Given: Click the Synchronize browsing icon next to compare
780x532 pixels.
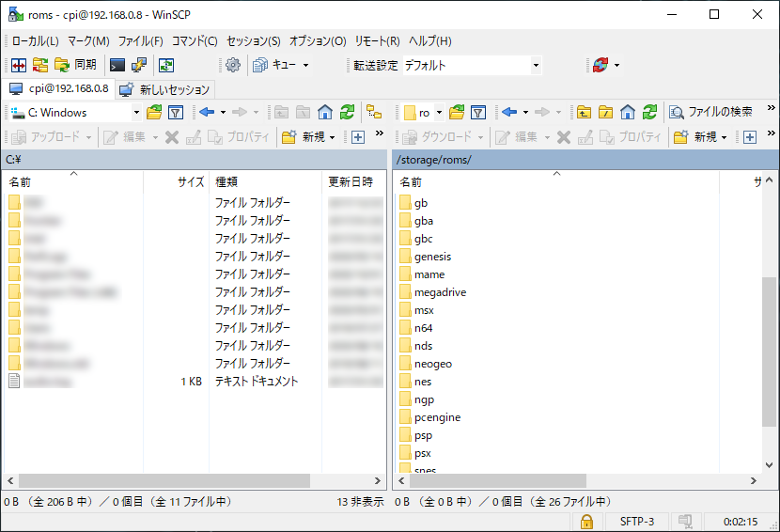Looking at the screenshot, I should point(40,65).
